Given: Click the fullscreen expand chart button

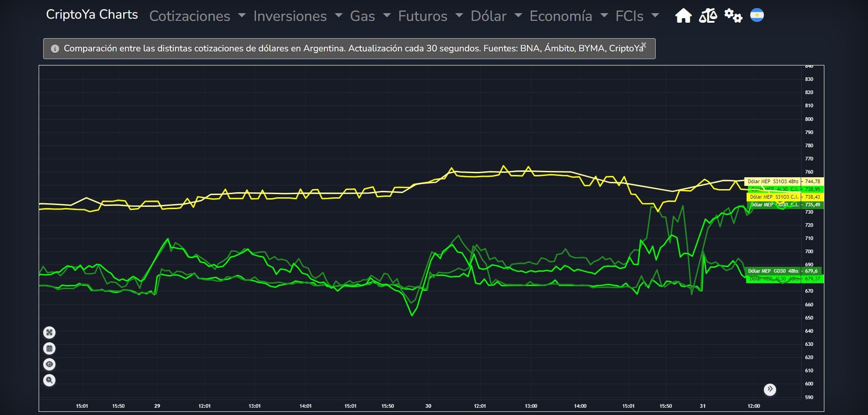Looking at the screenshot, I should click(50, 333).
